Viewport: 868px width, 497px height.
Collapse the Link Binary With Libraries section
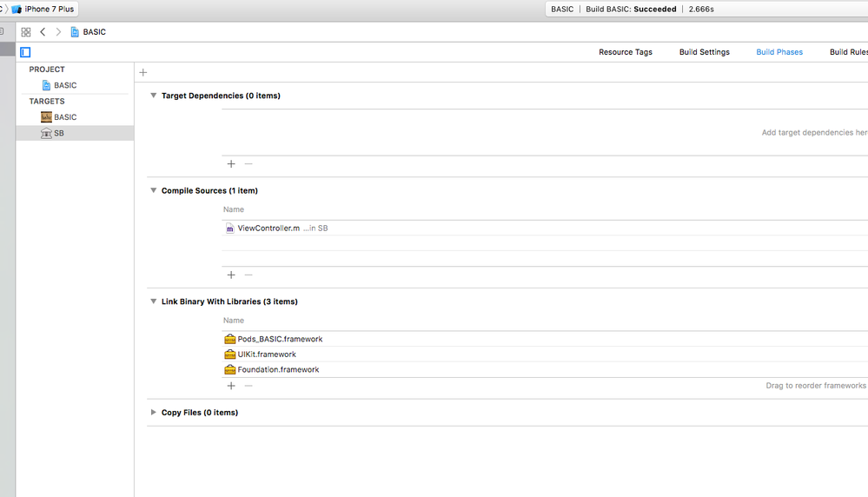click(154, 302)
